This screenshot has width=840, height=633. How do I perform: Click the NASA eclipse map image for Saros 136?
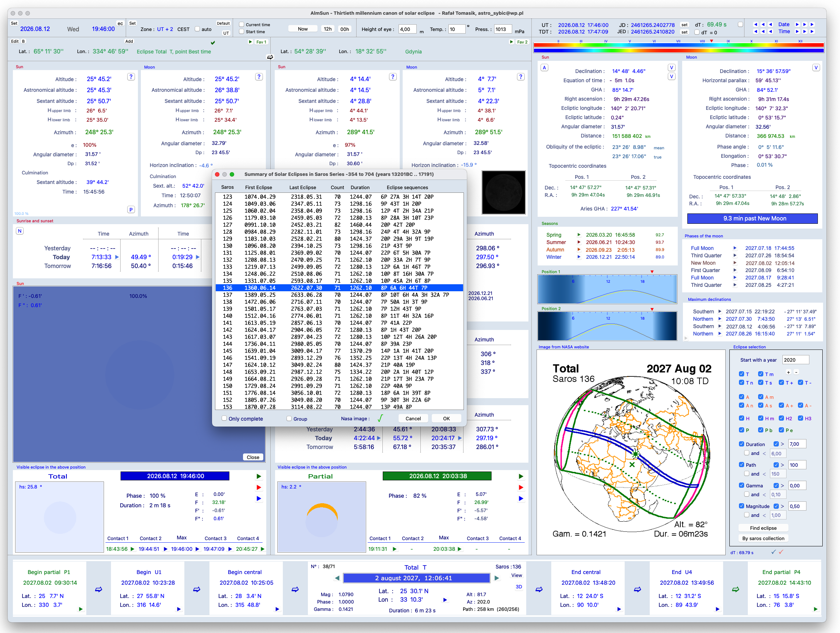pyautogui.click(x=631, y=452)
